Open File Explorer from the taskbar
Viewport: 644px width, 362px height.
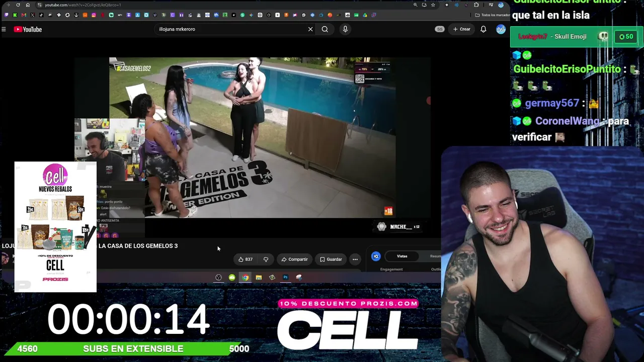coord(259,278)
